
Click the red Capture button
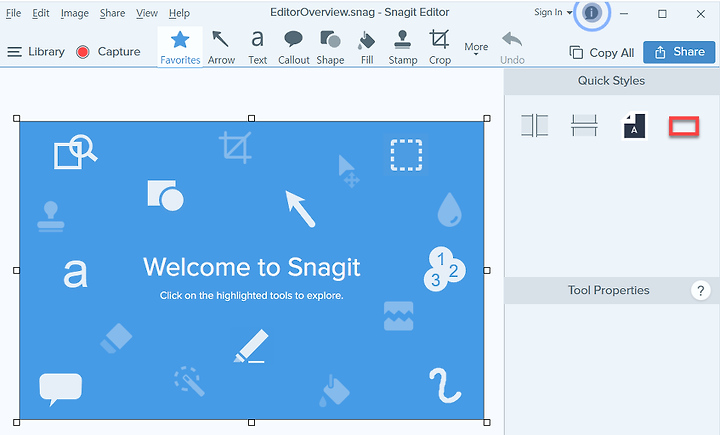click(x=108, y=51)
